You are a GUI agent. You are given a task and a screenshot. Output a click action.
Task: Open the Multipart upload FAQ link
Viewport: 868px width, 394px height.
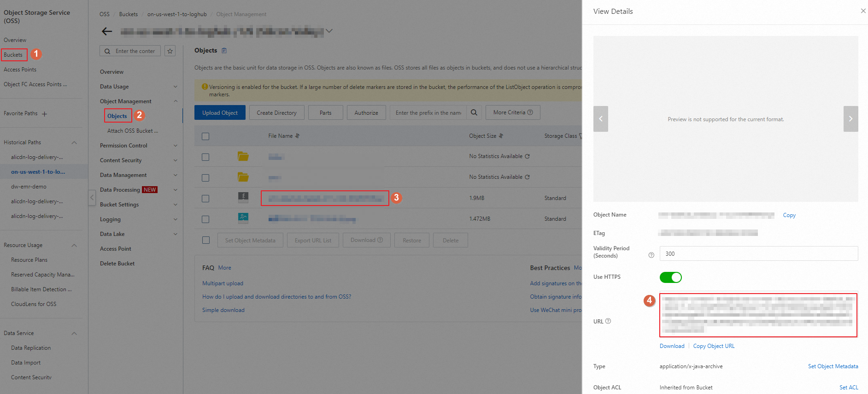point(223,283)
